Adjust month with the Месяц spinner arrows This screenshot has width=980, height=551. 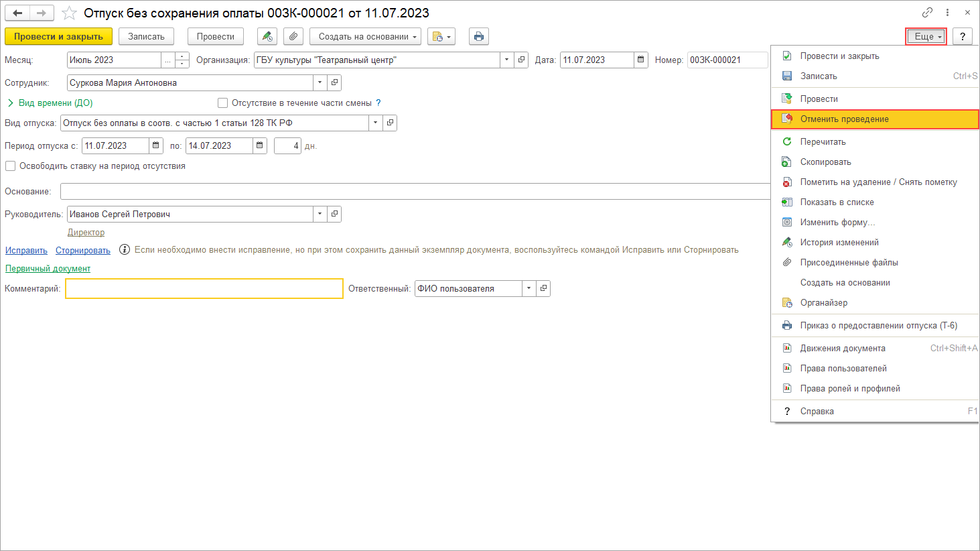[x=182, y=60]
